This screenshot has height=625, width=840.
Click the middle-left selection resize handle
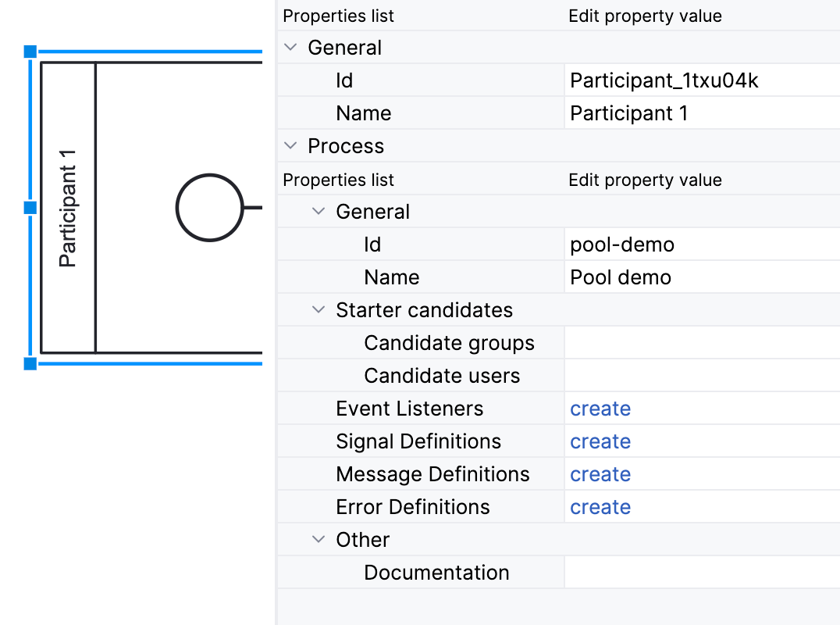[30, 208]
